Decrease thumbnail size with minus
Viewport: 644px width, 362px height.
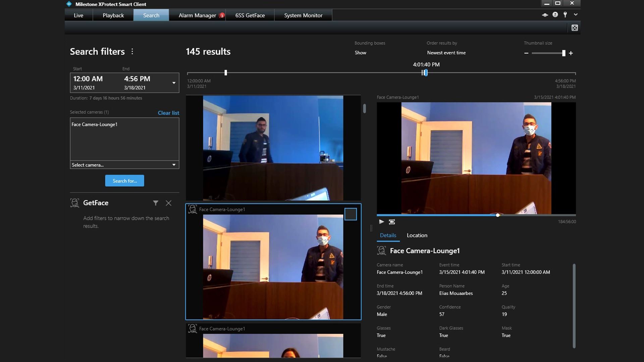point(526,53)
